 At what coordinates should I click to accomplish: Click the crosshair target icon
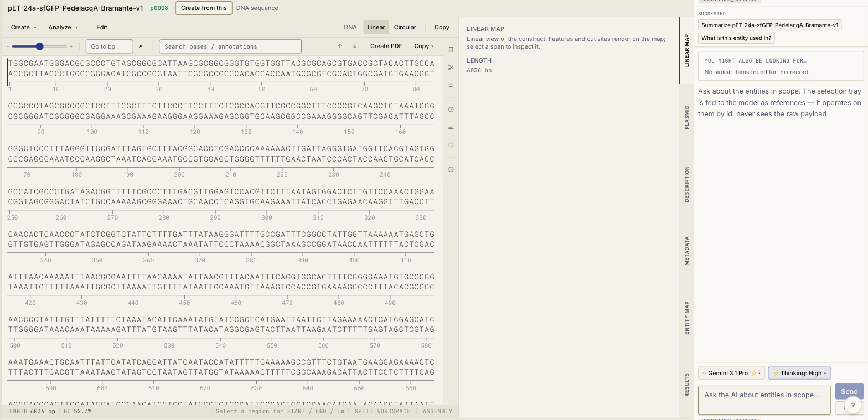tap(451, 145)
